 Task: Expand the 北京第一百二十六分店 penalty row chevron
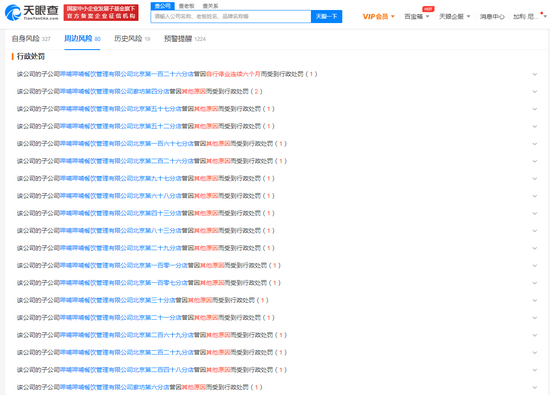(535, 74)
